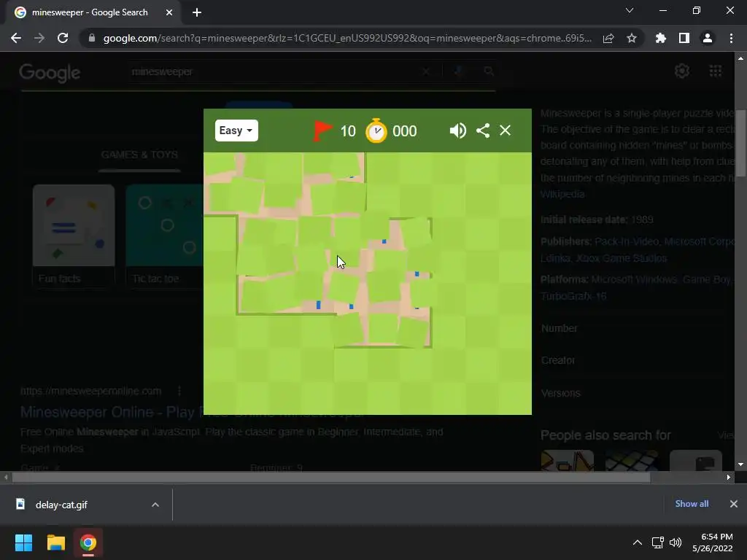
Task: Click the Chrome taskbar icon
Action: (x=88, y=542)
